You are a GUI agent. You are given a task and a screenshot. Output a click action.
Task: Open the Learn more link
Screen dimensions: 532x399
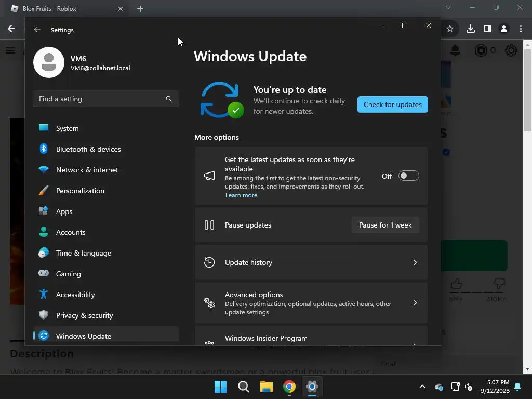241,195
